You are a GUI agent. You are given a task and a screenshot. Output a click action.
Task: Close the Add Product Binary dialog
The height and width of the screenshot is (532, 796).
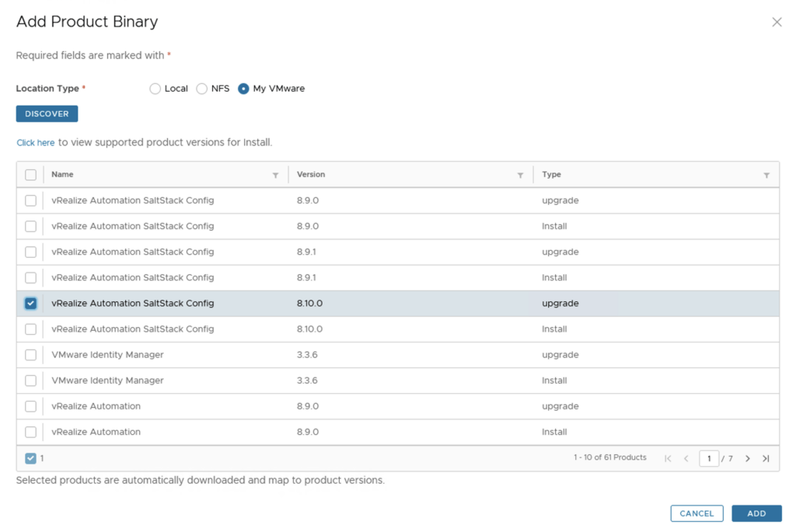tap(777, 22)
